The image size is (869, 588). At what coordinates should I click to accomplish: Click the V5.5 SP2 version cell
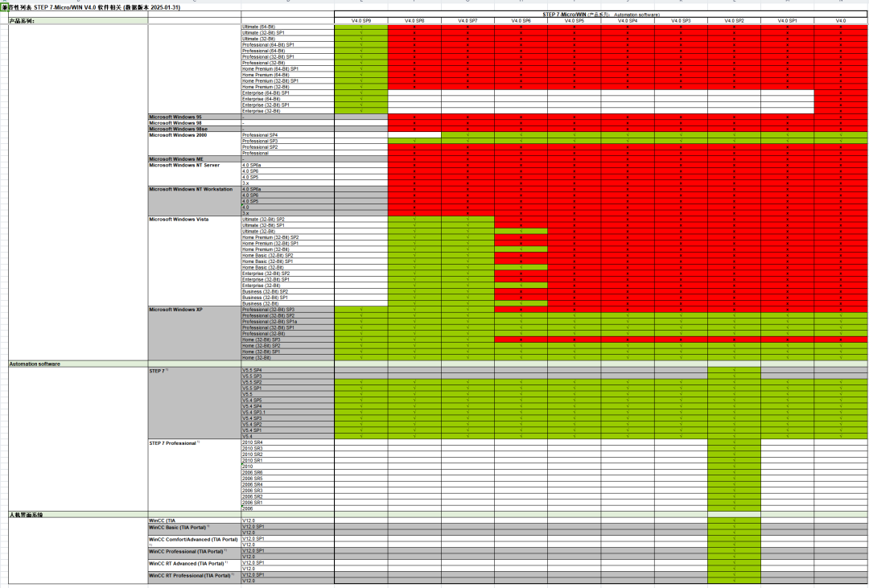click(287, 382)
